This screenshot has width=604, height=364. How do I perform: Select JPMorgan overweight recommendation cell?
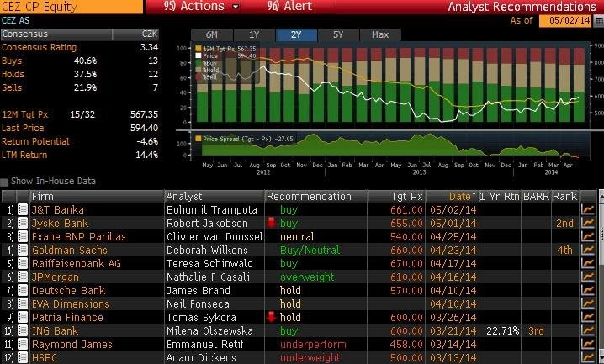coord(307,277)
